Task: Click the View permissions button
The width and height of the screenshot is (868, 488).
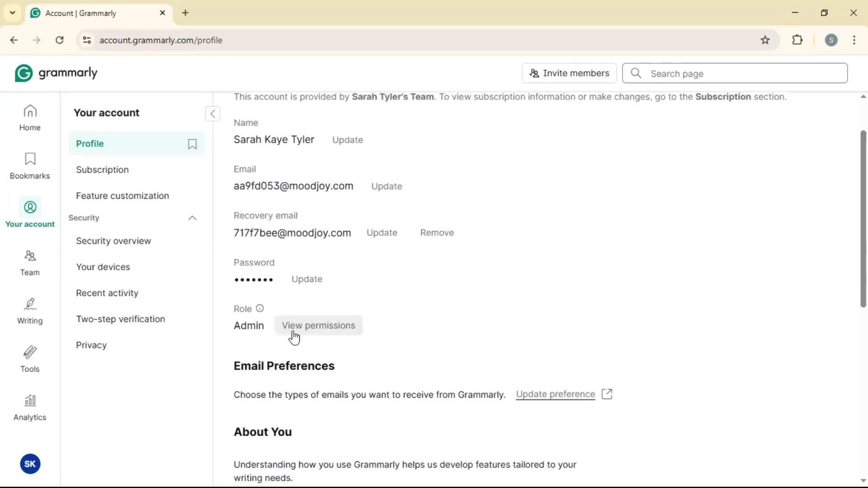Action: click(x=318, y=325)
